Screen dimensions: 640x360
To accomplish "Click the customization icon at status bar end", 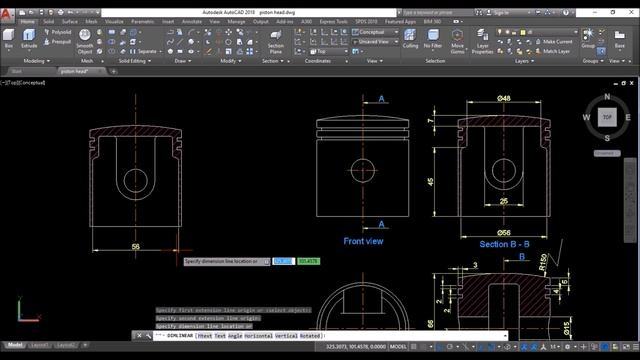I will (x=636, y=347).
